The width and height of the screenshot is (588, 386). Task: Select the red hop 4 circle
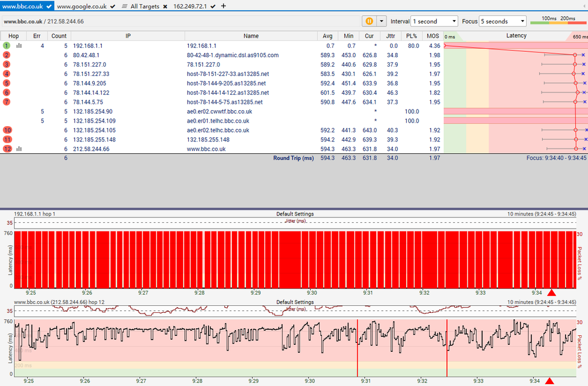click(6, 74)
